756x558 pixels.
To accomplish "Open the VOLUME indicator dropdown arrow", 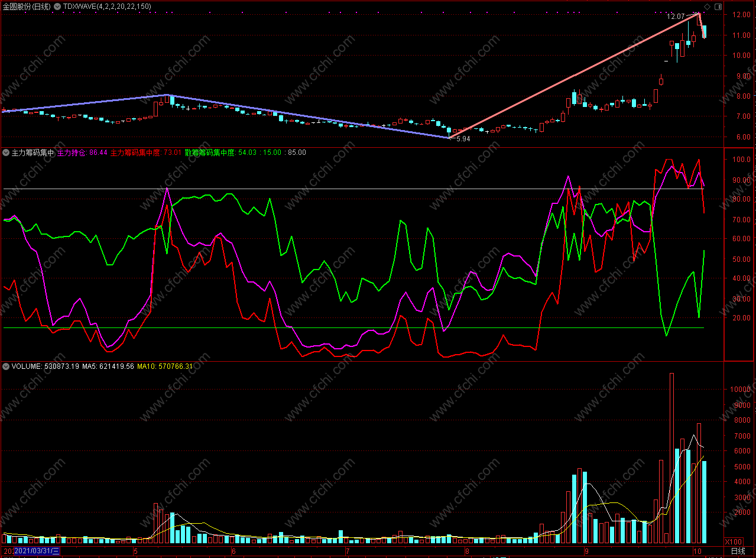I will [x=6, y=366].
